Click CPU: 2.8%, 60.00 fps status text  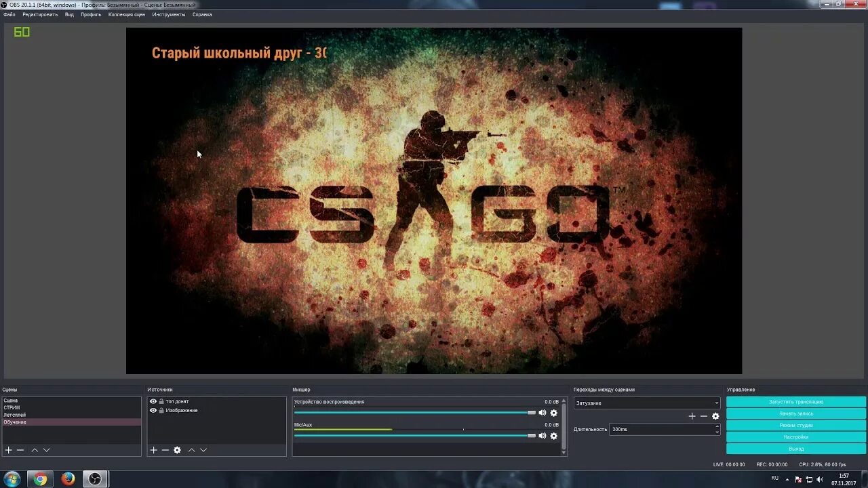[823, 464]
